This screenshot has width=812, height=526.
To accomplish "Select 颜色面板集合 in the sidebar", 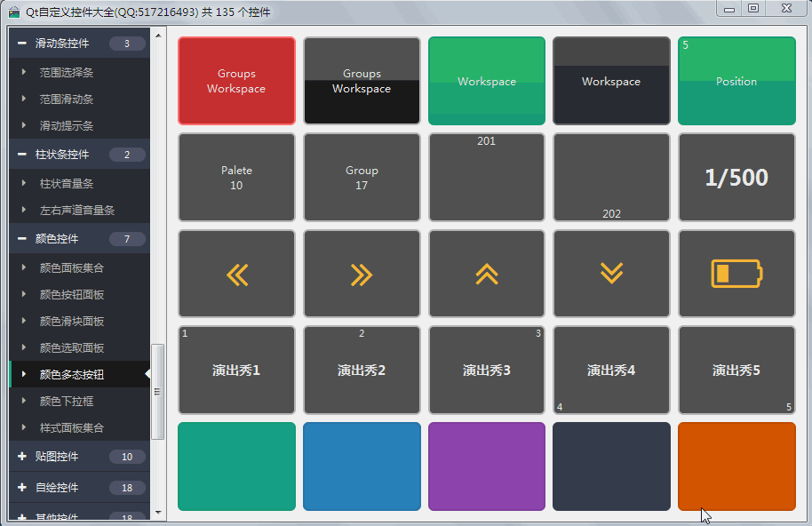I will pyautogui.click(x=72, y=267).
